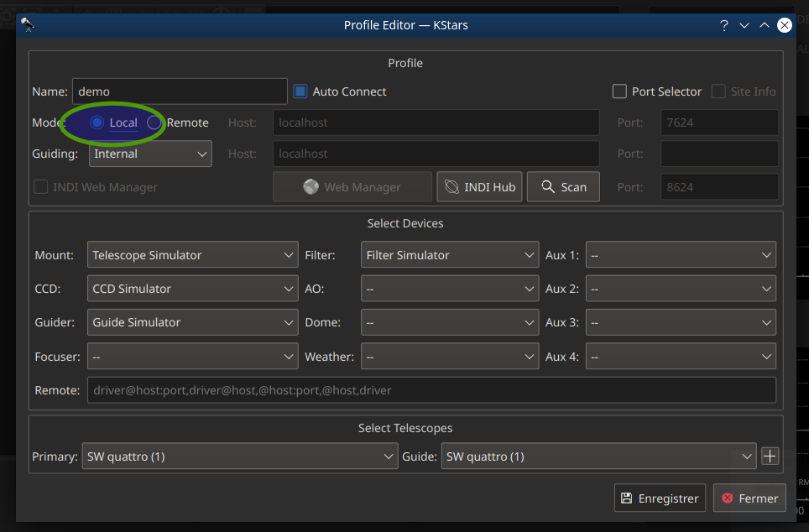Expand the Aux 4 dropdown

(681, 357)
